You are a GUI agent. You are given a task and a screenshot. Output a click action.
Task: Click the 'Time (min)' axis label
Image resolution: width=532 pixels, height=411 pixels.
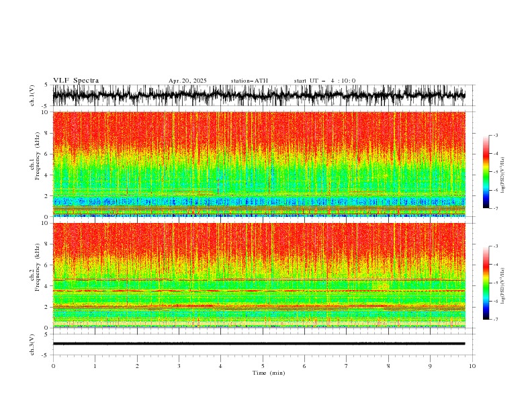coord(269,373)
